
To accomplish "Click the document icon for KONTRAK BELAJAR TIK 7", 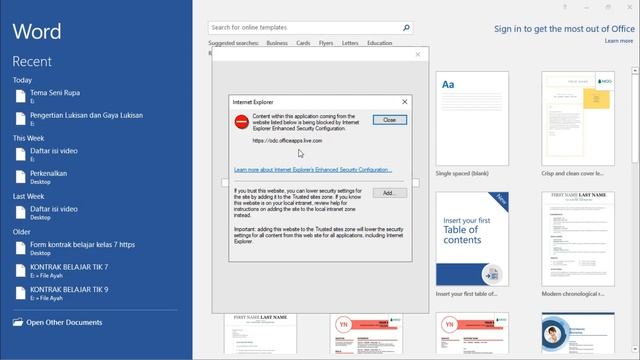I will tap(20, 271).
